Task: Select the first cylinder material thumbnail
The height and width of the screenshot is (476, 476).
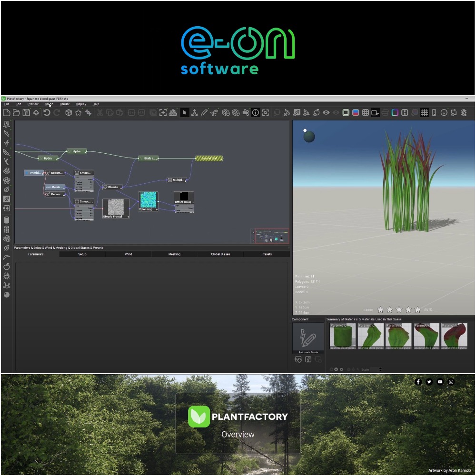Action: coord(343,337)
